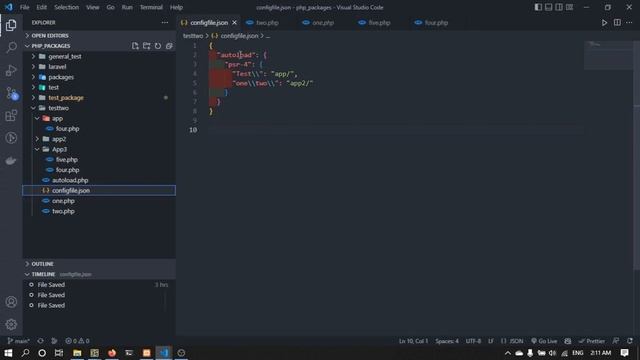
Task: Expand OUTLINE section
Action: (99, 264)
